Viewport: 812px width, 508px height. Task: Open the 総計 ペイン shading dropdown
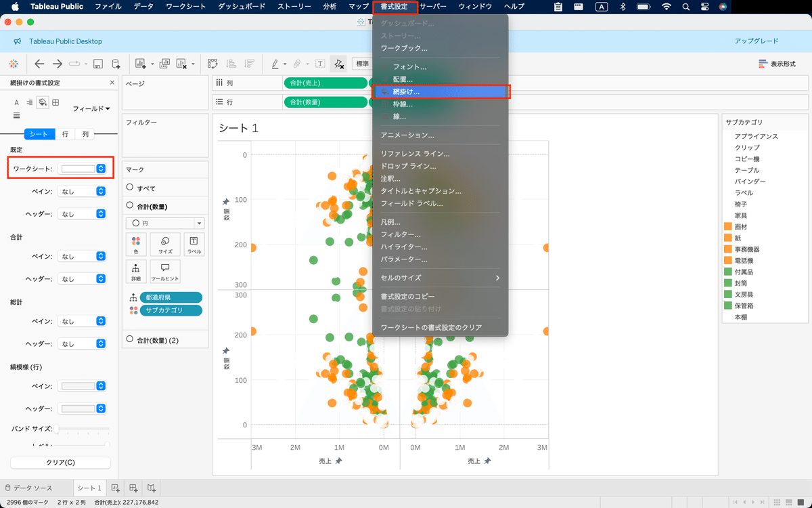[x=82, y=322]
